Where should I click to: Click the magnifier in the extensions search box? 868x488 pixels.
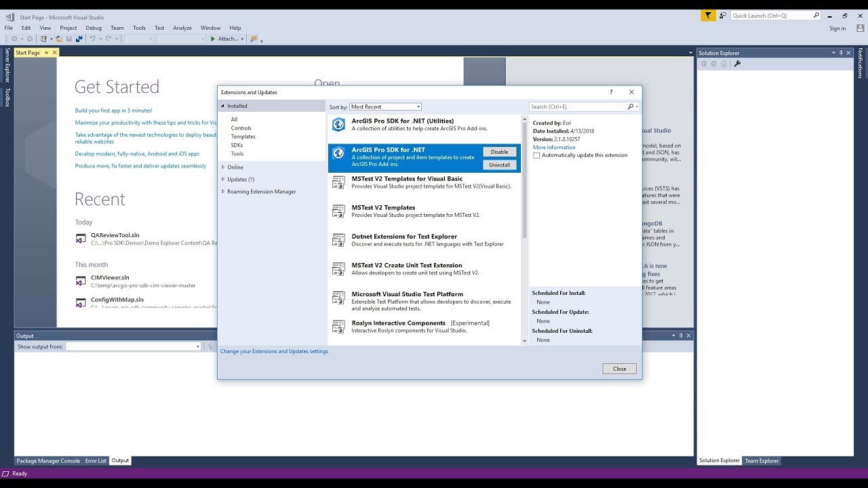[630, 106]
